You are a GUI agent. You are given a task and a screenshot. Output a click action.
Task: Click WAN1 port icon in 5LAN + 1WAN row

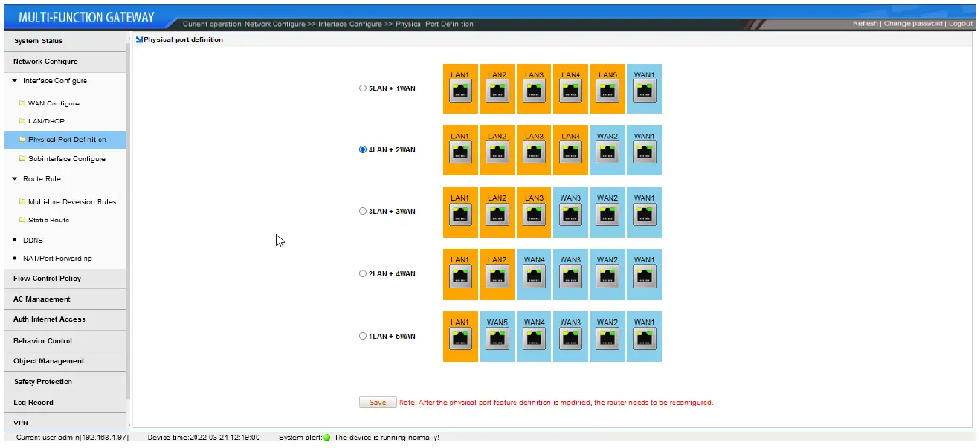point(644,91)
